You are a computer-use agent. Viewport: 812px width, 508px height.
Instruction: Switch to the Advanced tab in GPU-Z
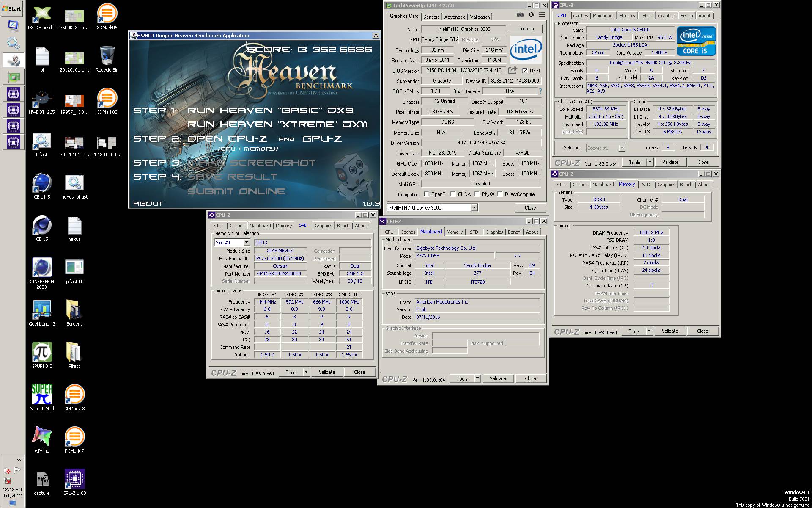[x=455, y=17]
